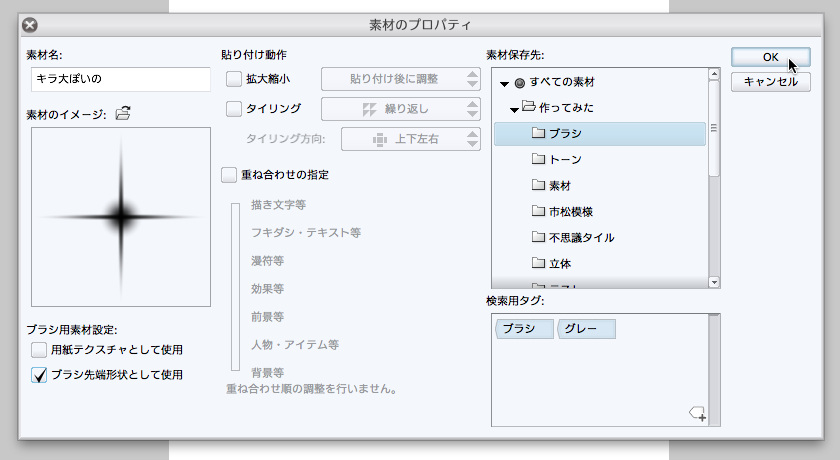840x460 pixels.
Task: Enable 用紙テクスチャとして使用 checkbox
Action: 39,350
